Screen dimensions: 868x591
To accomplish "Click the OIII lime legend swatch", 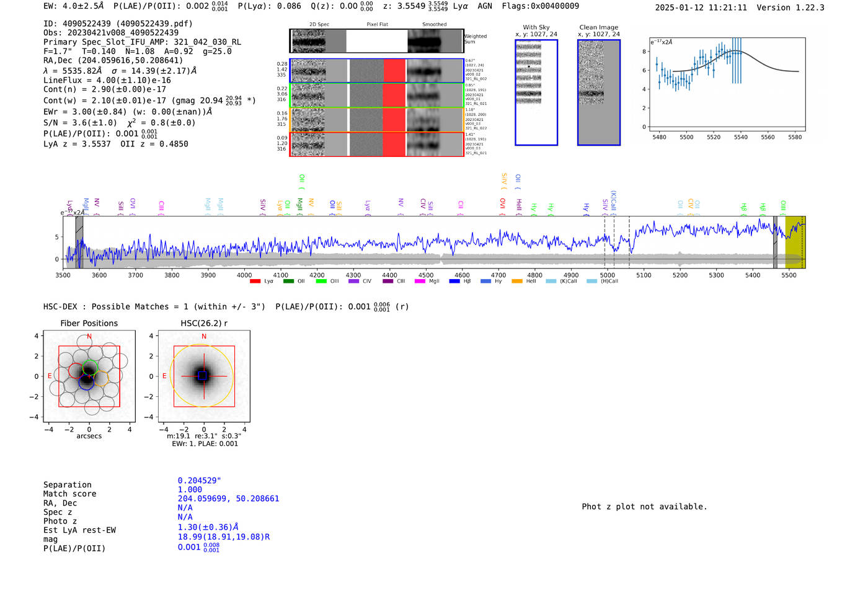I will [321, 281].
